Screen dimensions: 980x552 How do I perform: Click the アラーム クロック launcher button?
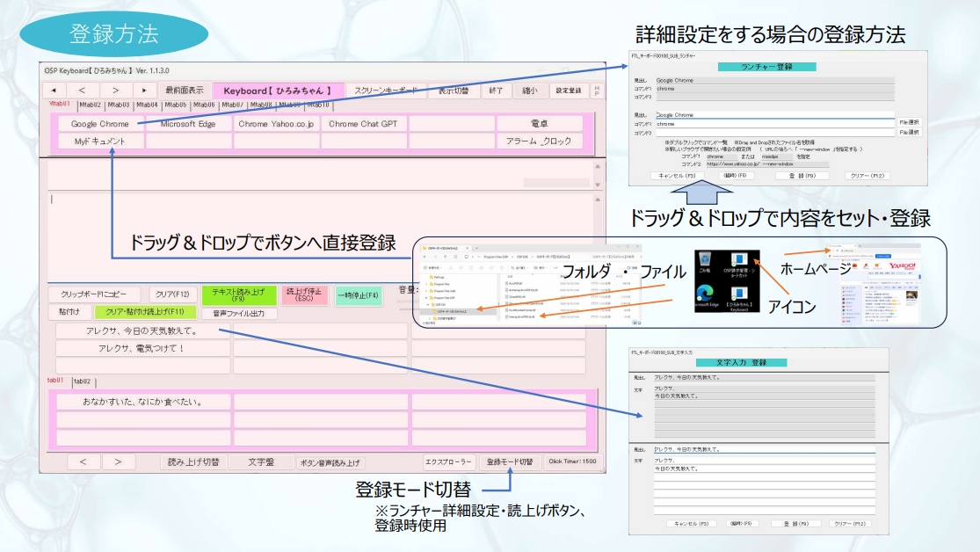[x=539, y=142]
